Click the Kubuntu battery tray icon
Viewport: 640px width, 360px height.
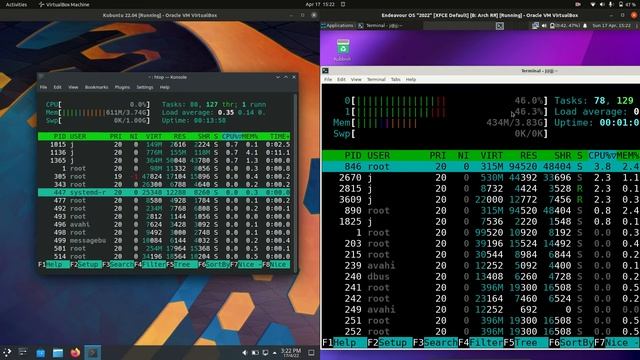pyautogui.click(x=255, y=353)
